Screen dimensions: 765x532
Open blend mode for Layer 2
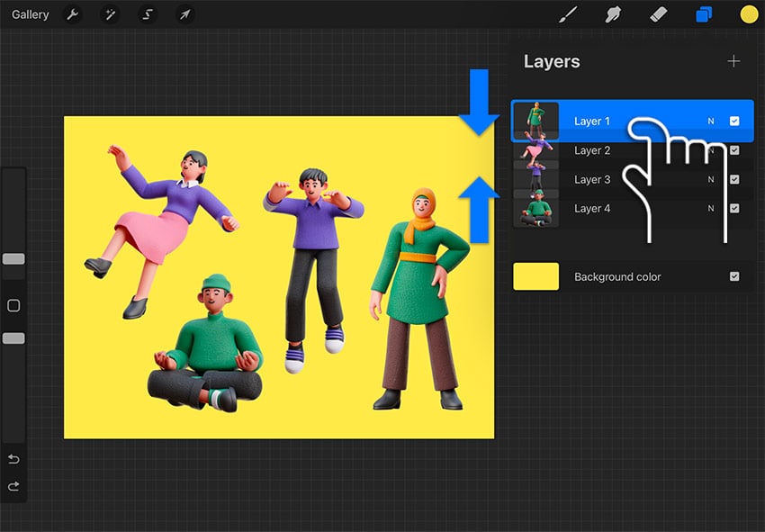pyautogui.click(x=711, y=149)
